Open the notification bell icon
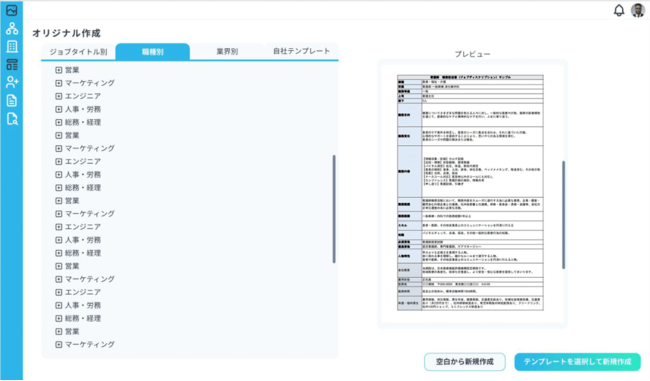Image resolution: width=650 pixels, height=381 pixels. (618, 10)
